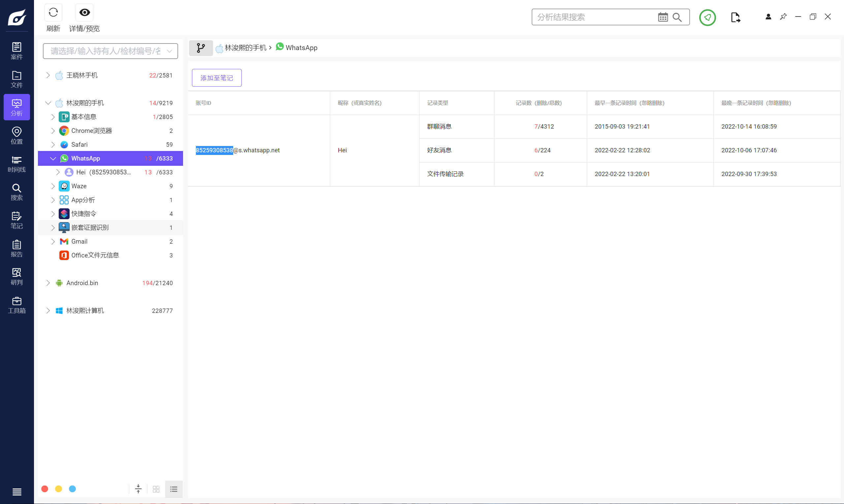Open the Toolbox (工具箱) sidebar section
The height and width of the screenshot is (504, 844).
point(16,305)
